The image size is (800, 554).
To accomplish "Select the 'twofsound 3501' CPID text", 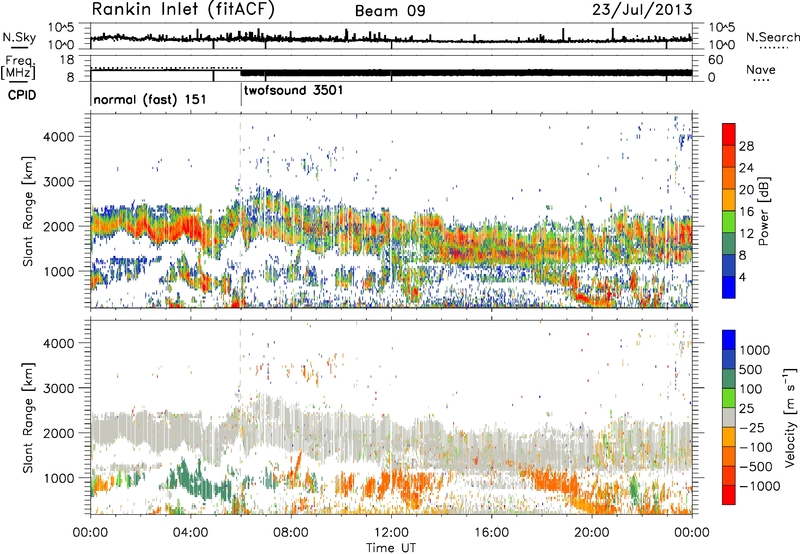I will click(293, 90).
